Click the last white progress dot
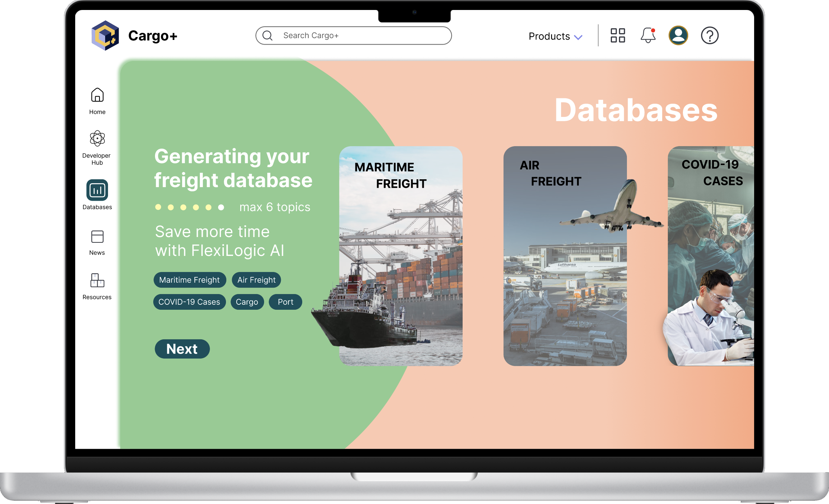The image size is (829, 504). pos(221,207)
